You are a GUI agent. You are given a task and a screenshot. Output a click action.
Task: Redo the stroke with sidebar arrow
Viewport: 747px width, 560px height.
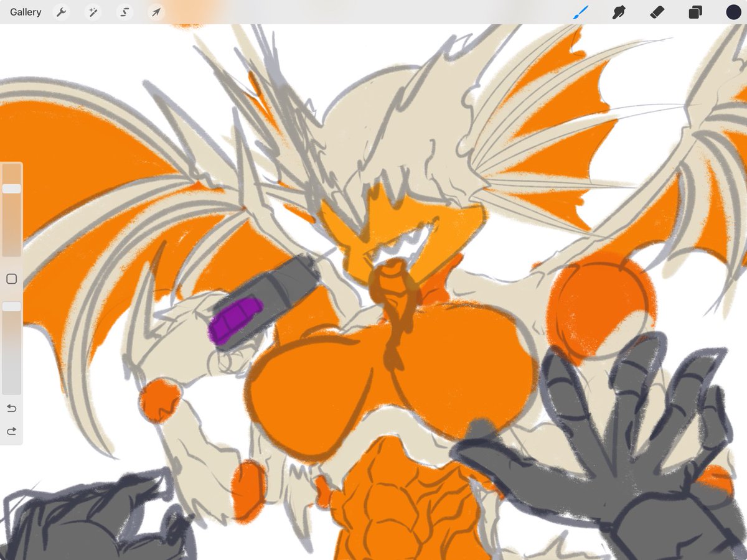(x=11, y=431)
